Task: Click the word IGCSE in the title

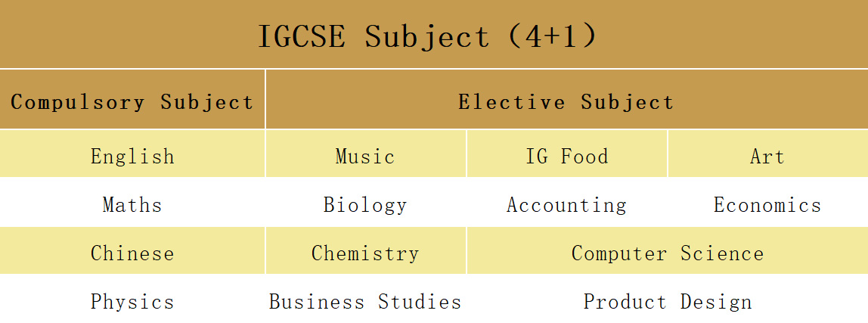Action: (x=301, y=36)
